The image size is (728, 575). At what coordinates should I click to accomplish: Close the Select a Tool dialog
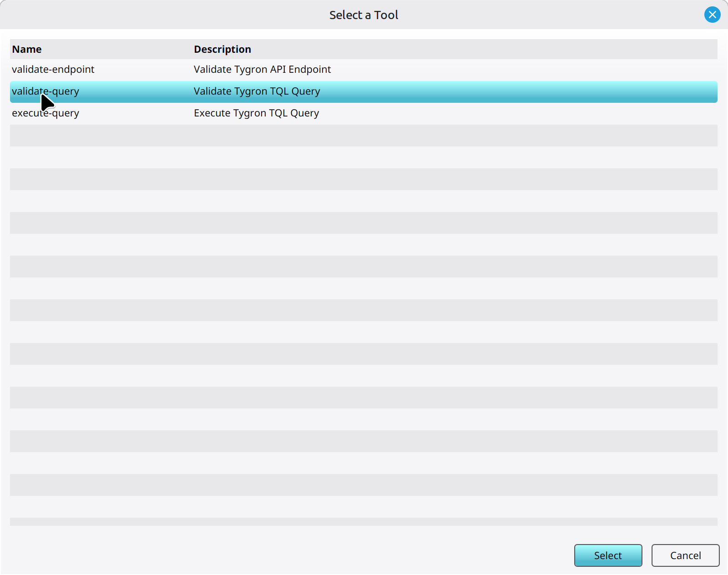pyautogui.click(x=712, y=15)
